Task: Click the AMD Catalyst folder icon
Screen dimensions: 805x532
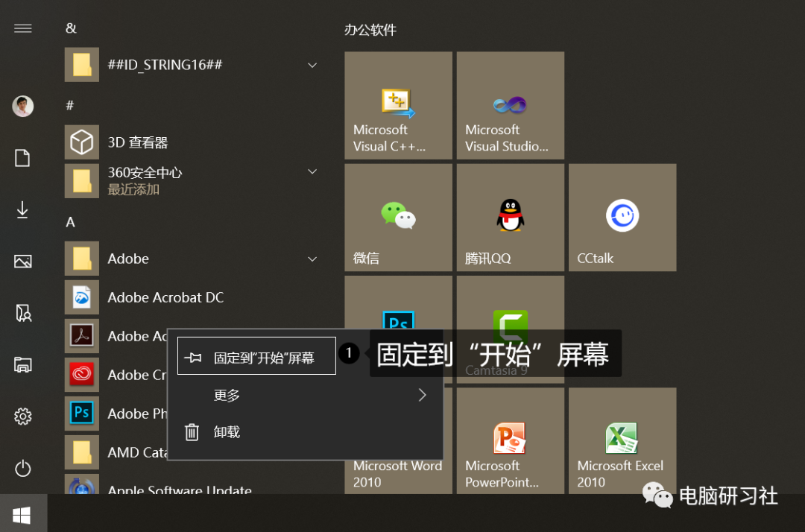Action: coord(82,452)
